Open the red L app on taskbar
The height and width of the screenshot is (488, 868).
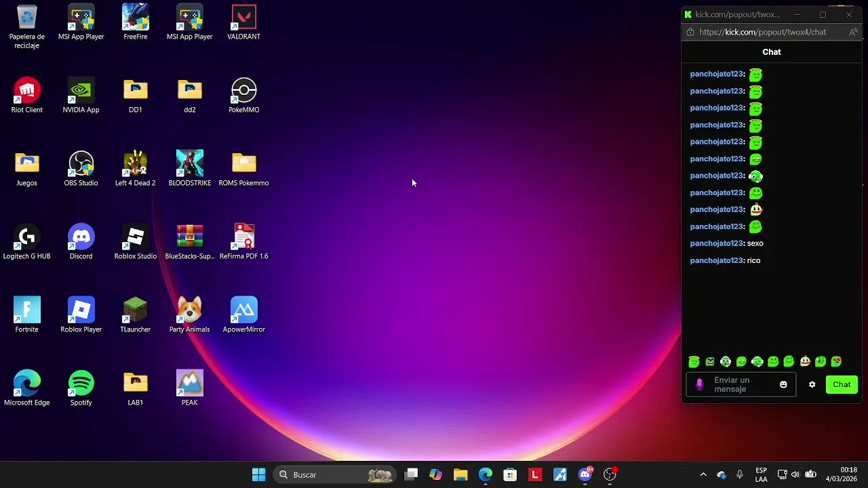click(535, 474)
